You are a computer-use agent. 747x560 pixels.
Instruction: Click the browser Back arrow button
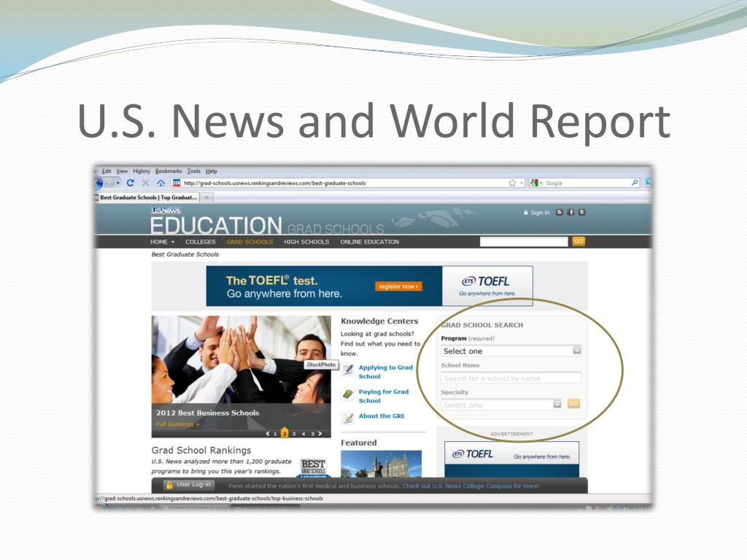pos(98,183)
